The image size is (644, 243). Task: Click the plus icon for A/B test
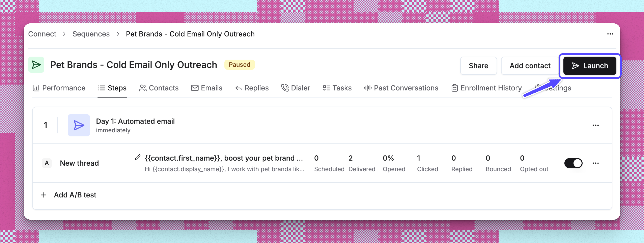point(44,195)
